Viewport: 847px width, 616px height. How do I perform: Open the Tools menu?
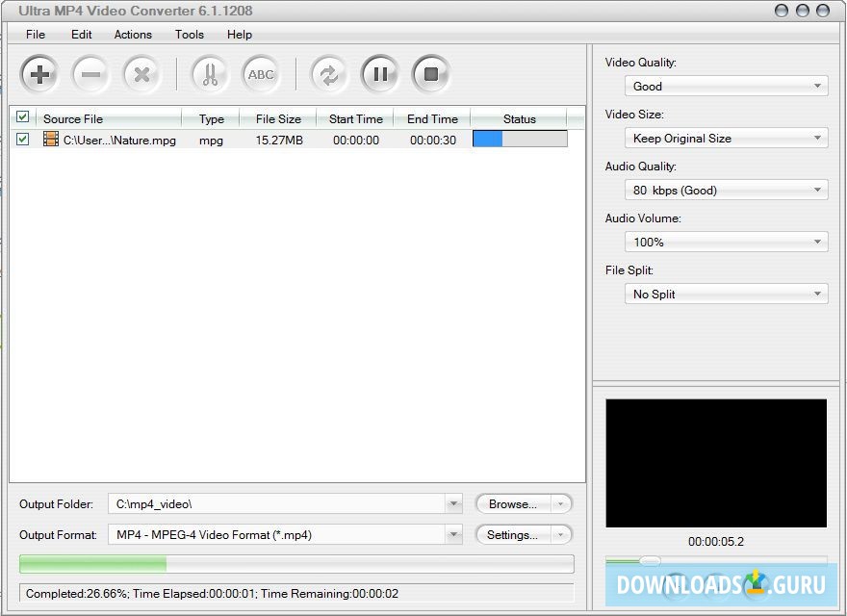[x=189, y=34]
